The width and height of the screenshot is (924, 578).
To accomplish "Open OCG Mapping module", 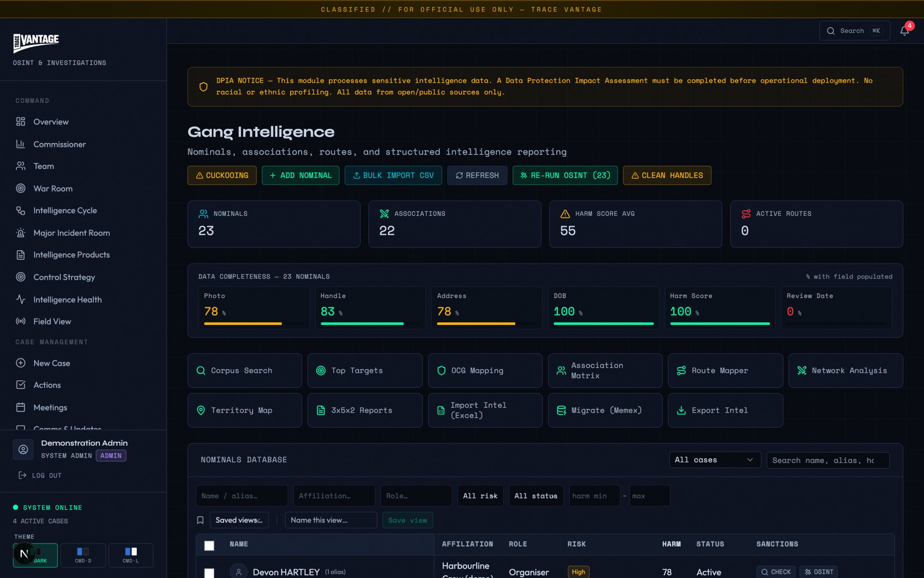I will 485,370.
